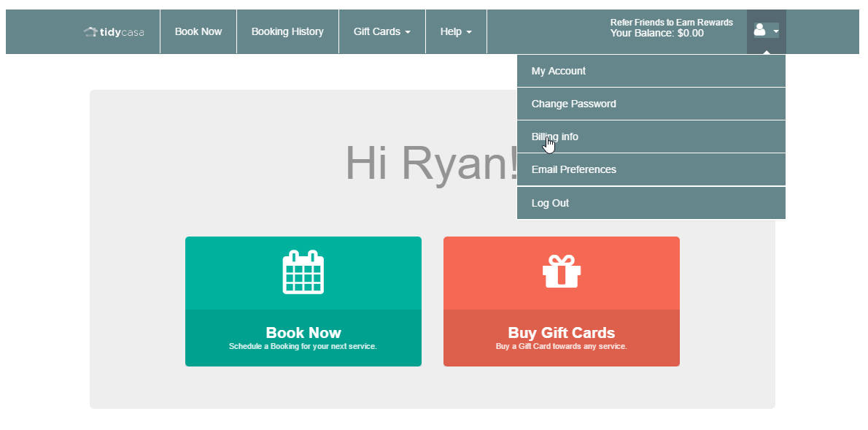Image resolution: width=868 pixels, height=430 pixels.
Task: Collapse the account menu caret arrow
Action: (x=775, y=31)
